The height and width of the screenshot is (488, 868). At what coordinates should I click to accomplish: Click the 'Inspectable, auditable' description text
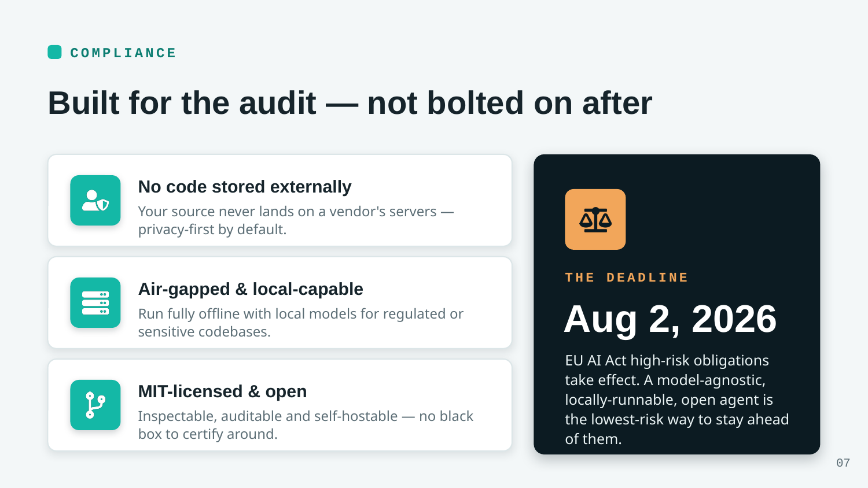click(x=306, y=425)
